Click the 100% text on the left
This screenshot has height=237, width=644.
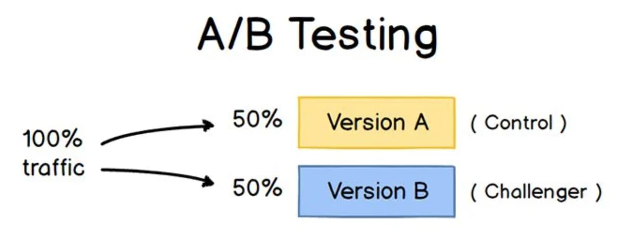coord(52,139)
